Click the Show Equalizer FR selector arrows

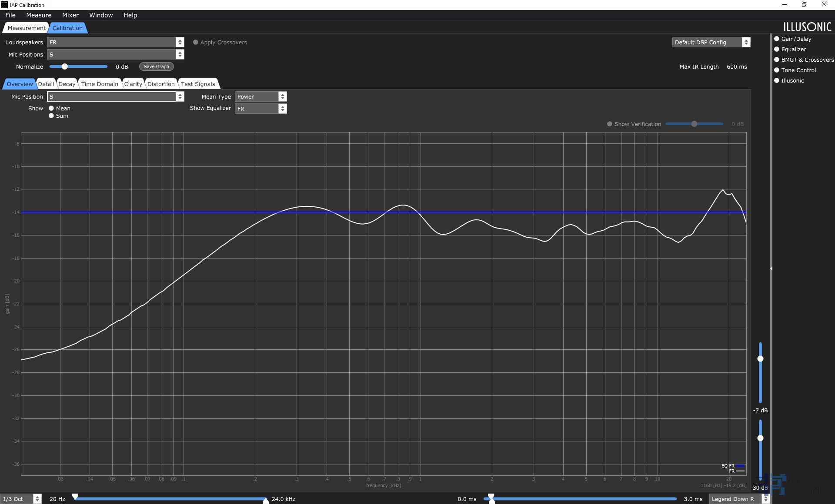point(282,109)
